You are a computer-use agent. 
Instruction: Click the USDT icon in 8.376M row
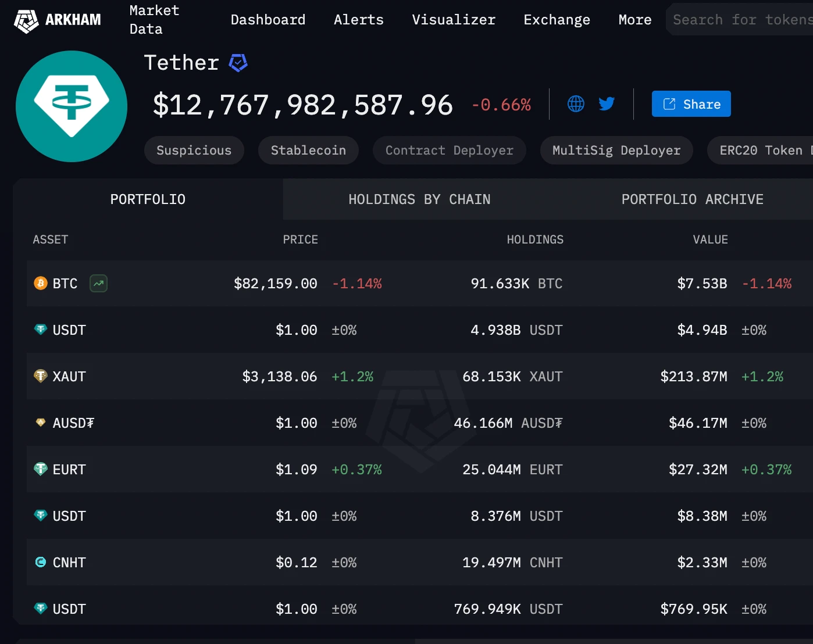coord(41,516)
